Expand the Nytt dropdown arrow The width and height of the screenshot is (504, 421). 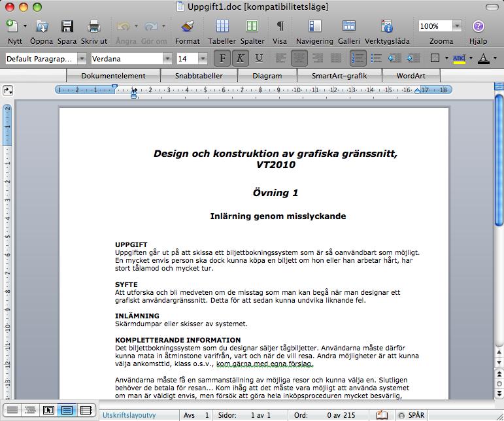[25, 25]
